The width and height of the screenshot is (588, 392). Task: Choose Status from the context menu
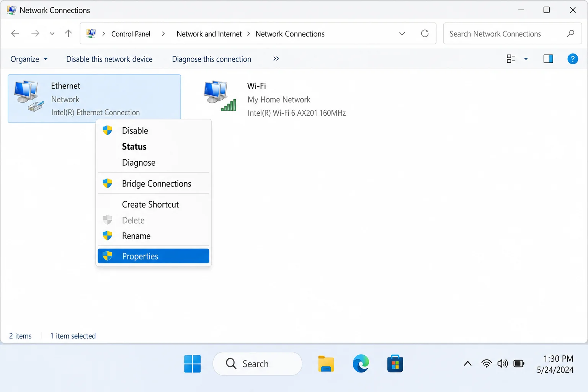click(x=153, y=147)
